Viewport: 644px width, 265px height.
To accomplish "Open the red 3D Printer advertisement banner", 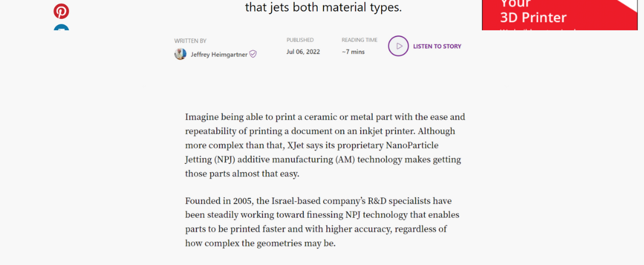I will click(x=559, y=15).
